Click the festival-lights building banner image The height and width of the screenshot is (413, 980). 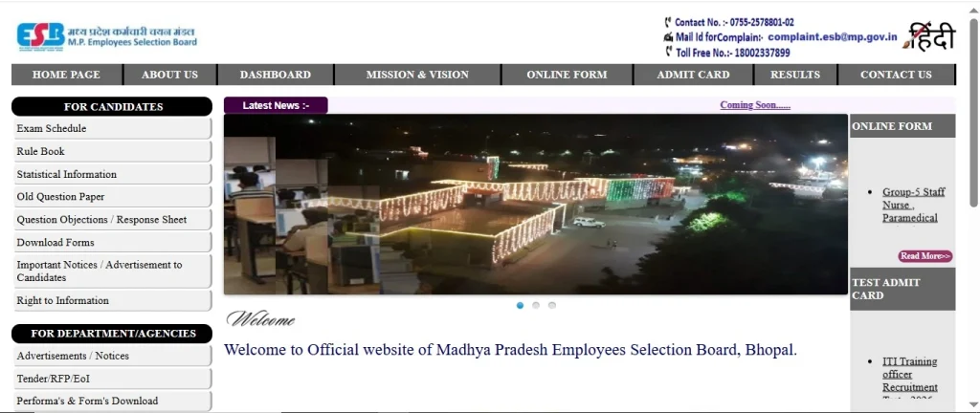(536, 204)
